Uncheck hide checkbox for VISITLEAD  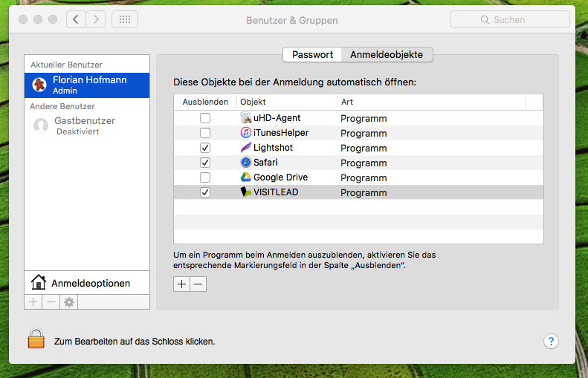pyautogui.click(x=205, y=192)
